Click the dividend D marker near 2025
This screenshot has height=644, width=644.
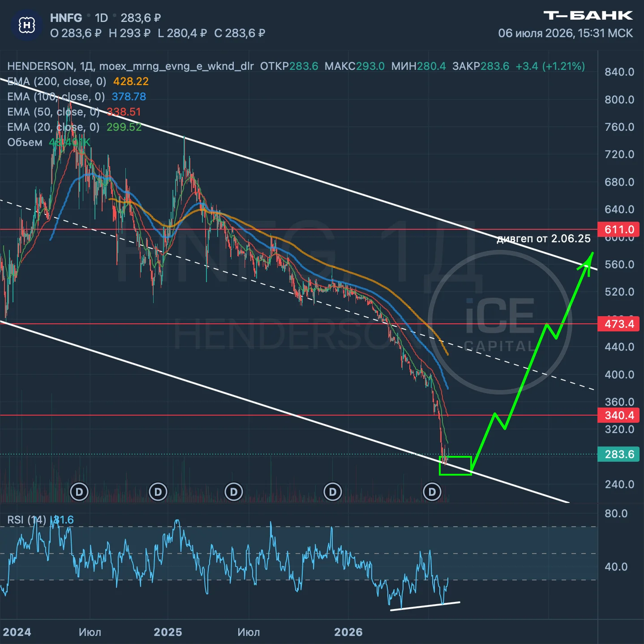[x=158, y=492]
